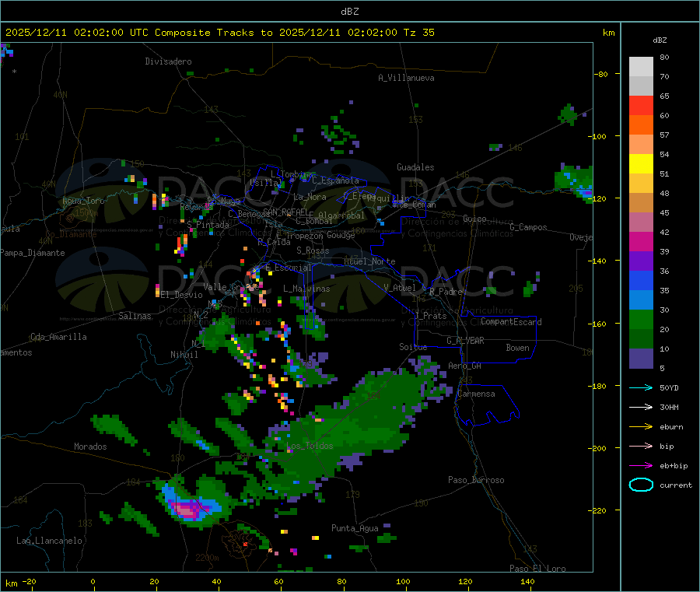The height and width of the screenshot is (592, 700).
Task: Click the green radar echo at far right edge
Action: pyautogui.click(x=574, y=183)
